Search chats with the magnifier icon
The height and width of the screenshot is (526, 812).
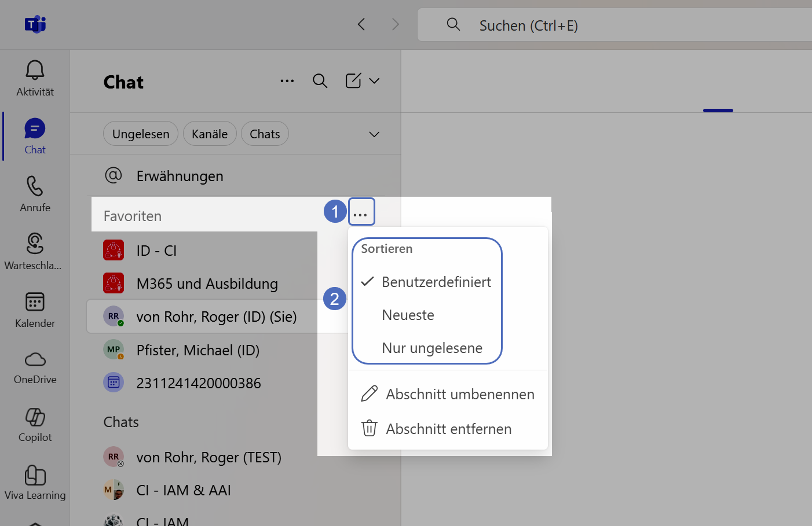point(320,81)
